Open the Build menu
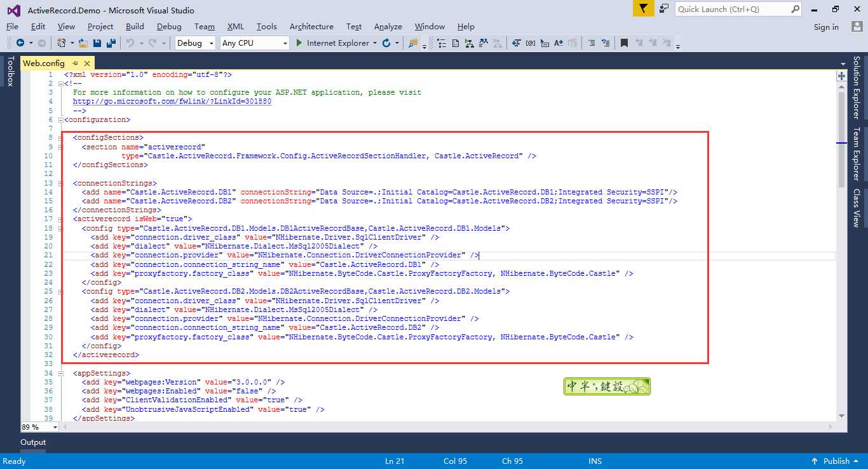Image resolution: width=868 pixels, height=469 pixels. 135,27
